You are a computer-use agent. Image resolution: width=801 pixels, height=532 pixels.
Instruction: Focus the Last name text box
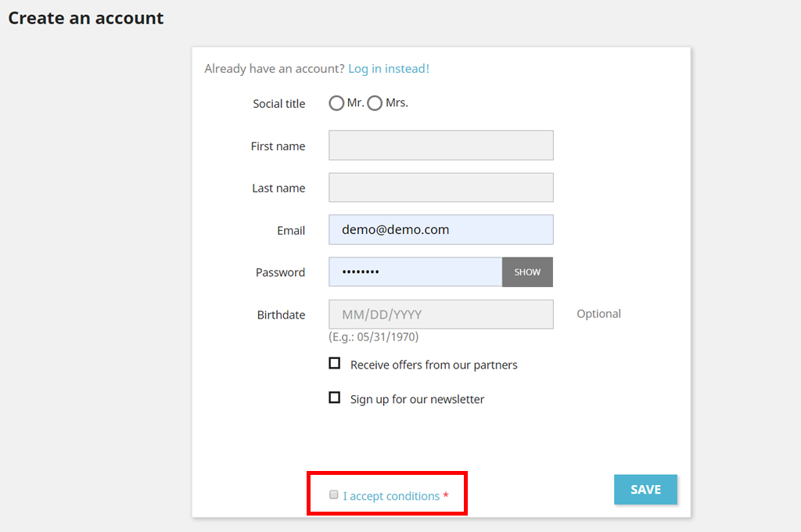440,188
